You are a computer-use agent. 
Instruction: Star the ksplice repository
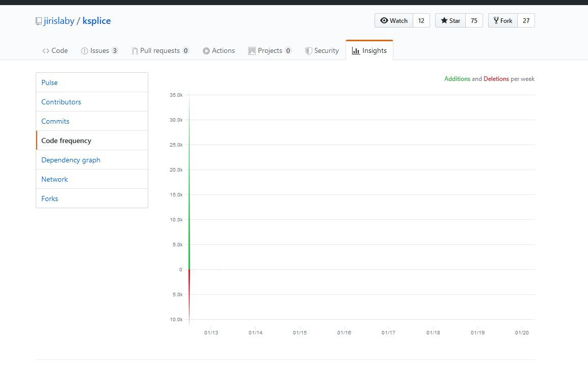pyautogui.click(x=450, y=20)
